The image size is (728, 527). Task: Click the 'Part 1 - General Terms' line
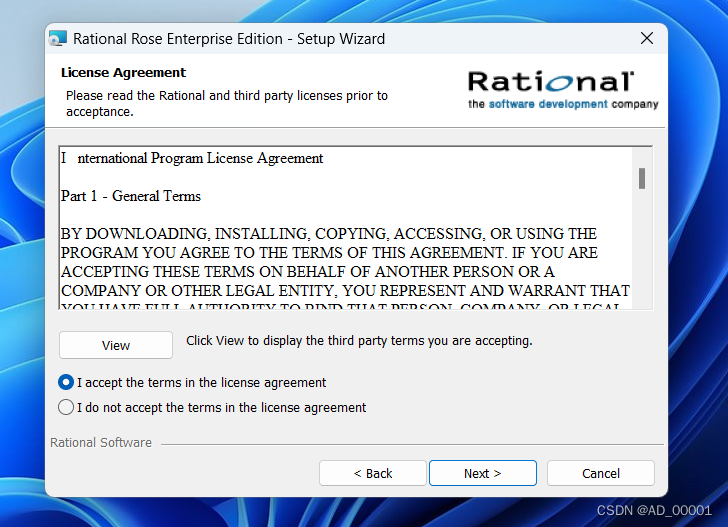[x=131, y=196]
